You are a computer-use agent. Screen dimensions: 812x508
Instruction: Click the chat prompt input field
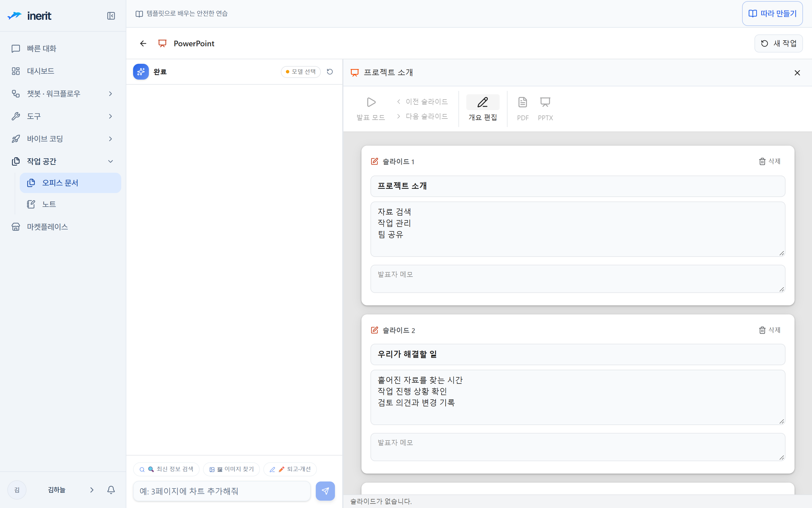(x=222, y=491)
